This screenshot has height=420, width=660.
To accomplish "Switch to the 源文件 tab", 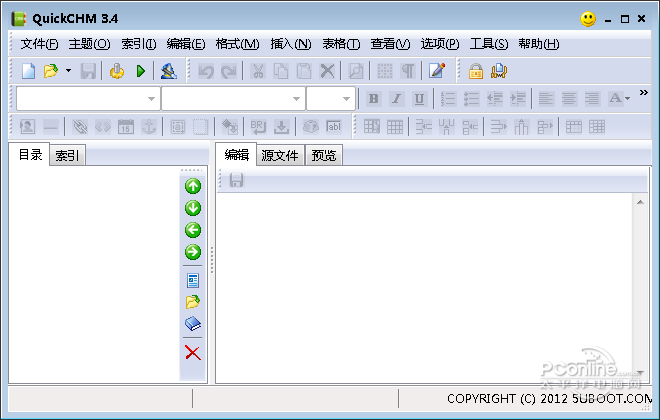I will click(x=280, y=155).
